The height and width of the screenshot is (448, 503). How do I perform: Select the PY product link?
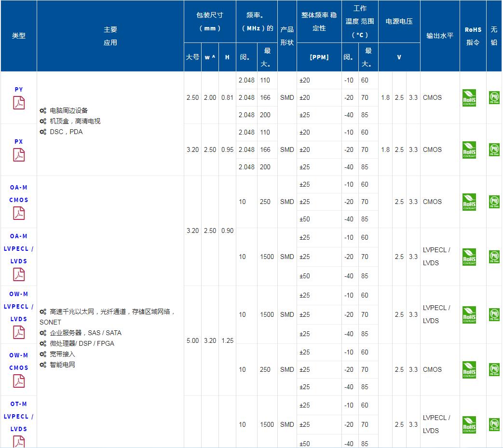(19, 89)
